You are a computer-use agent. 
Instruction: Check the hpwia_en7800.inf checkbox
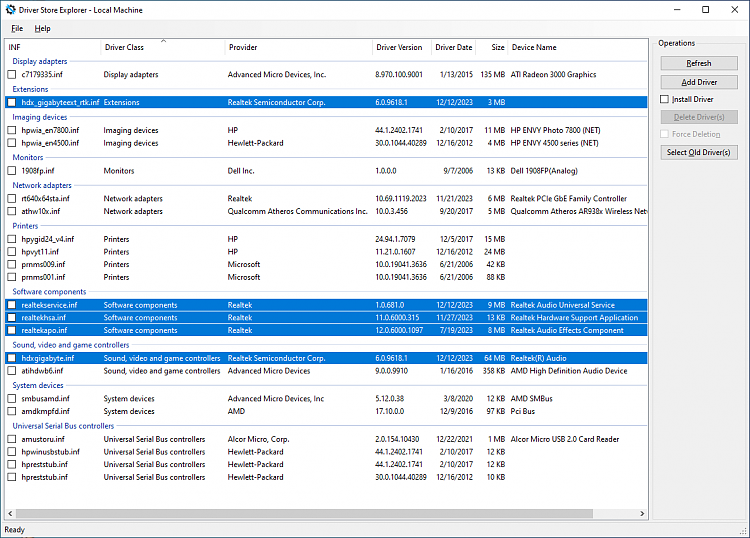coord(12,130)
